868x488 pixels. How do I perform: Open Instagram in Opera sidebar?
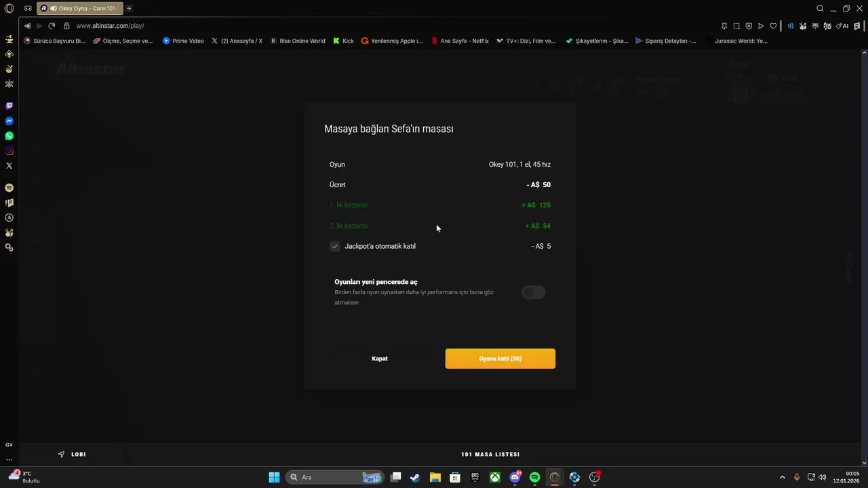tap(9, 150)
